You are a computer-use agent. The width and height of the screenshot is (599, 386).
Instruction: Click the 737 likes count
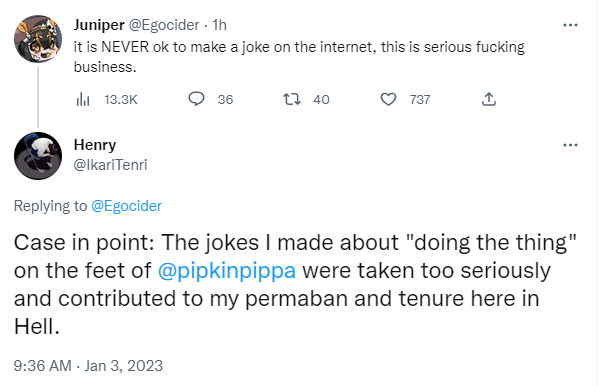[420, 99]
